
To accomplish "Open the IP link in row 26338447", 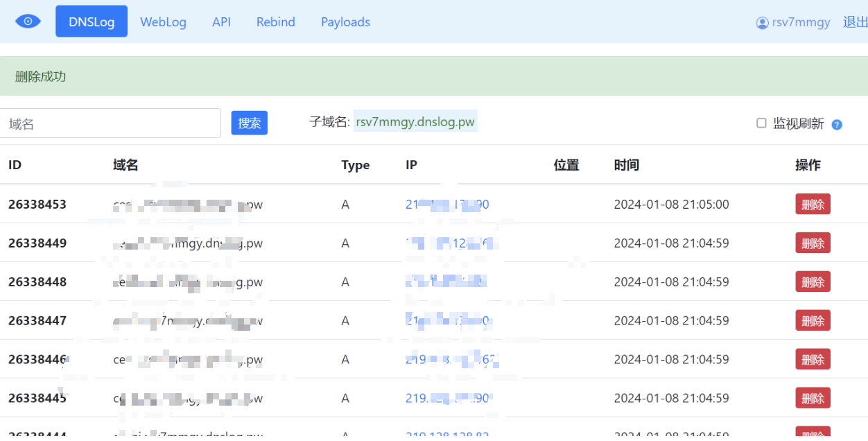I will click(449, 321).
